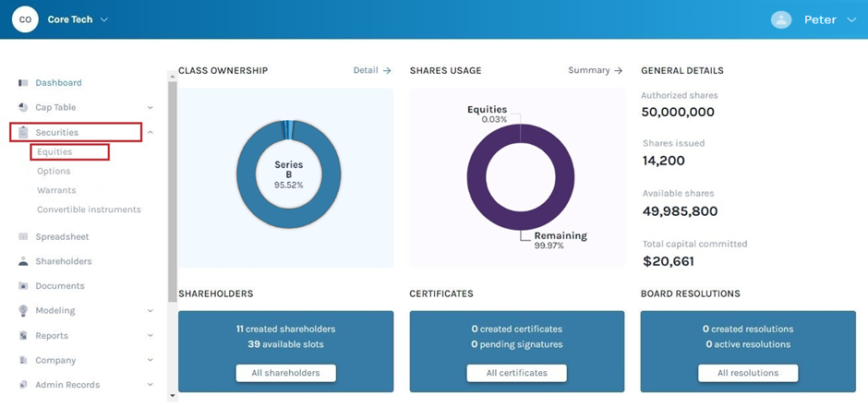Click the total capital $20,661 value
The height and width of the screenshot is (407, 868).
(669, 261)
